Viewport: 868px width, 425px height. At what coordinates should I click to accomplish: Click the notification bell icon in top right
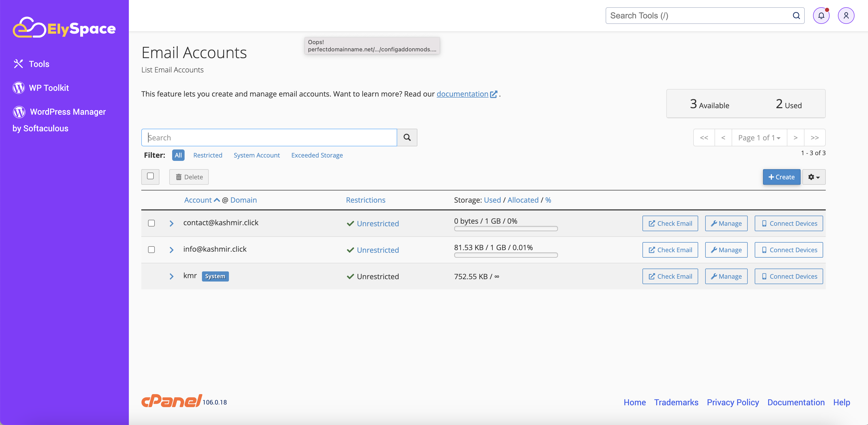pyautogui.click(x=822, y=16)
